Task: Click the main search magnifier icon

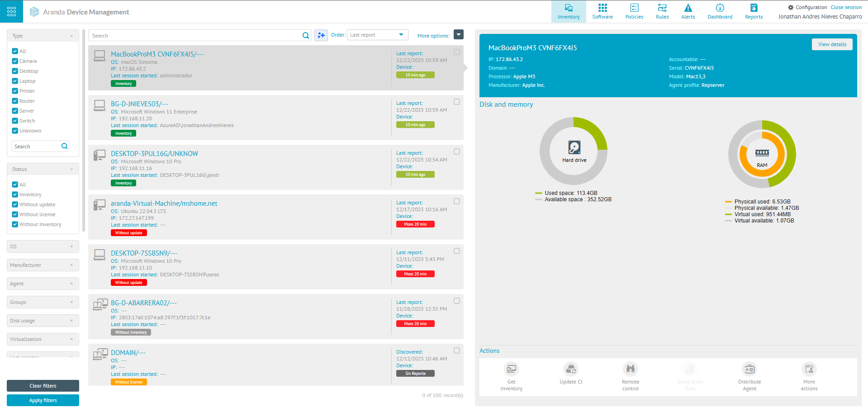Action: point(306,35)
